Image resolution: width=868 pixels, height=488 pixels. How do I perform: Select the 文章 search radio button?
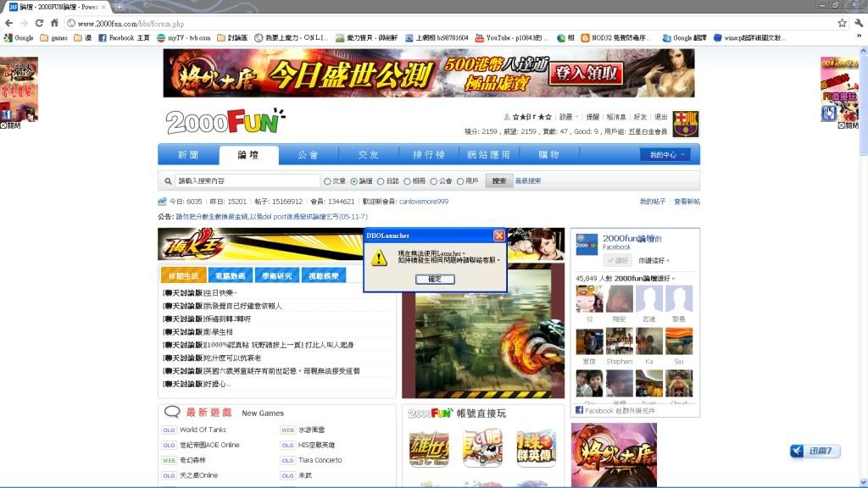(327, 181)
